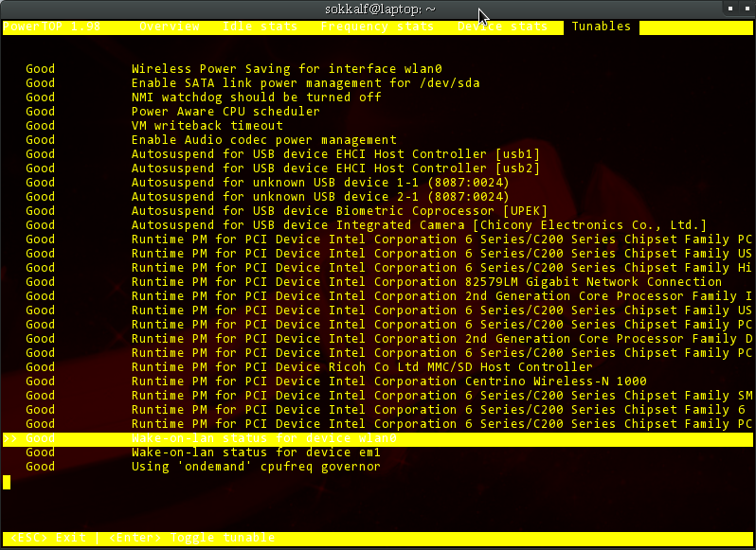Select the Power Aware CPU scheduler row
This screenshot has height=550, width=756.
378,112
